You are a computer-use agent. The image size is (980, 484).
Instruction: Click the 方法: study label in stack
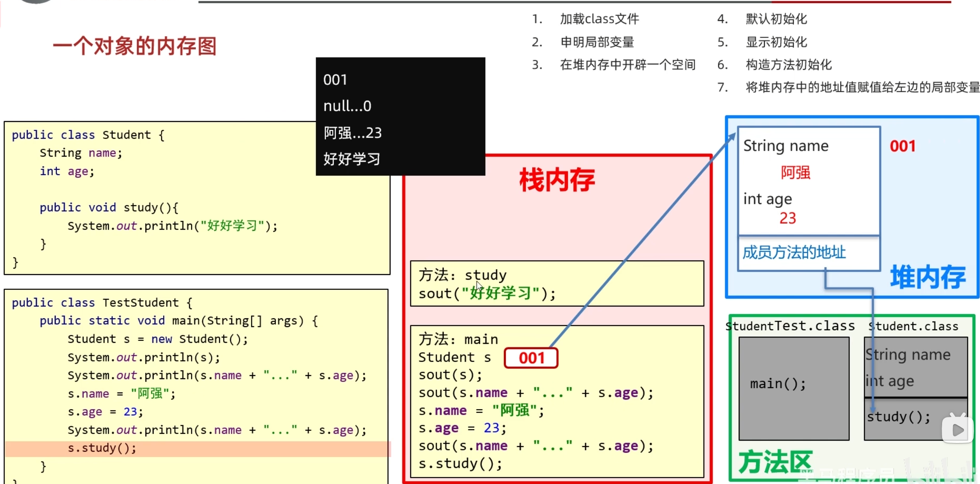click(x=463, y=275)
